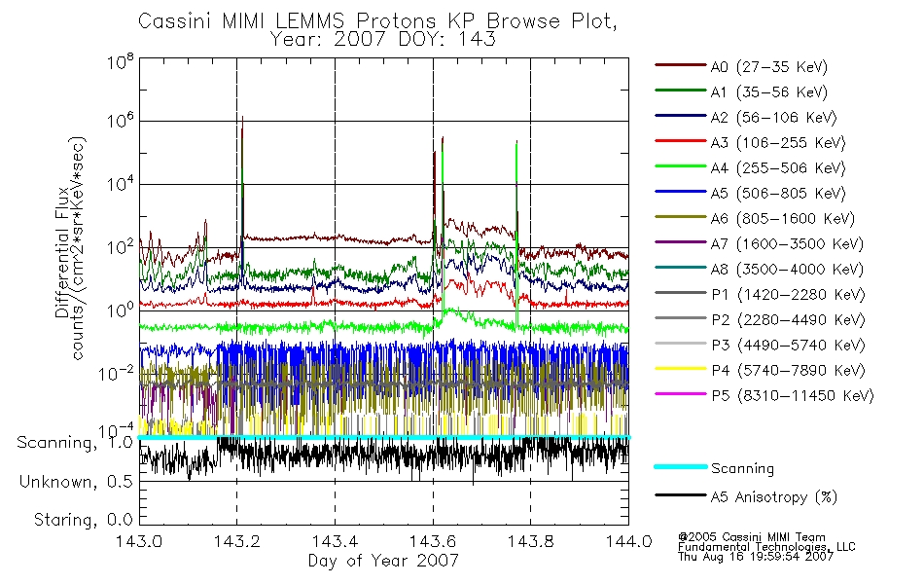
Task: Click the Day of Year 2007 axis label
Action: tap(383, 561)
